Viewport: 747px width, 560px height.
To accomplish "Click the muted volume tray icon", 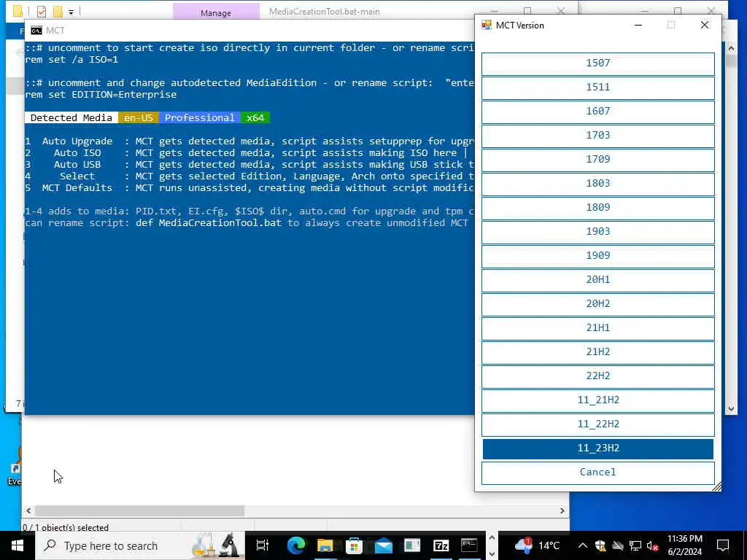I will point(652,545).
